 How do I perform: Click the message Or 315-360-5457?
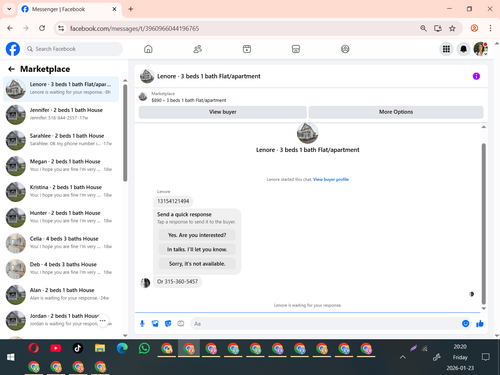coord(177,282)
